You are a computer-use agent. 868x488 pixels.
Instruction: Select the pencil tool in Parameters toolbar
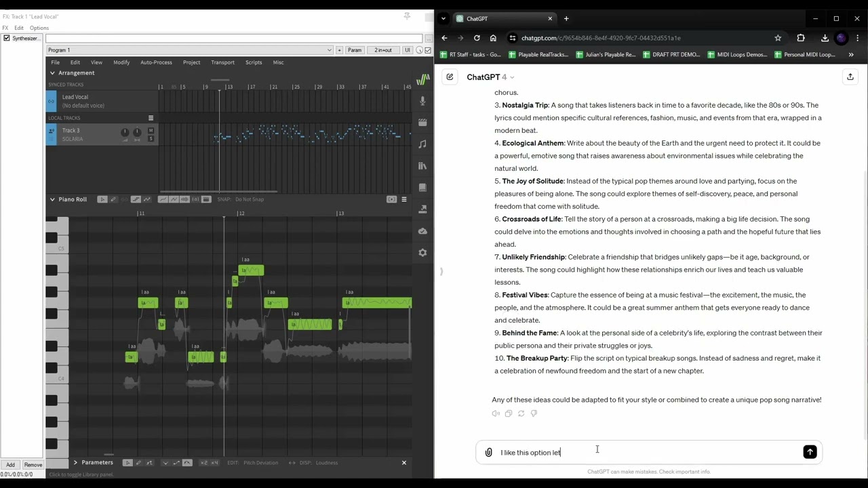(x=138, y=463)
